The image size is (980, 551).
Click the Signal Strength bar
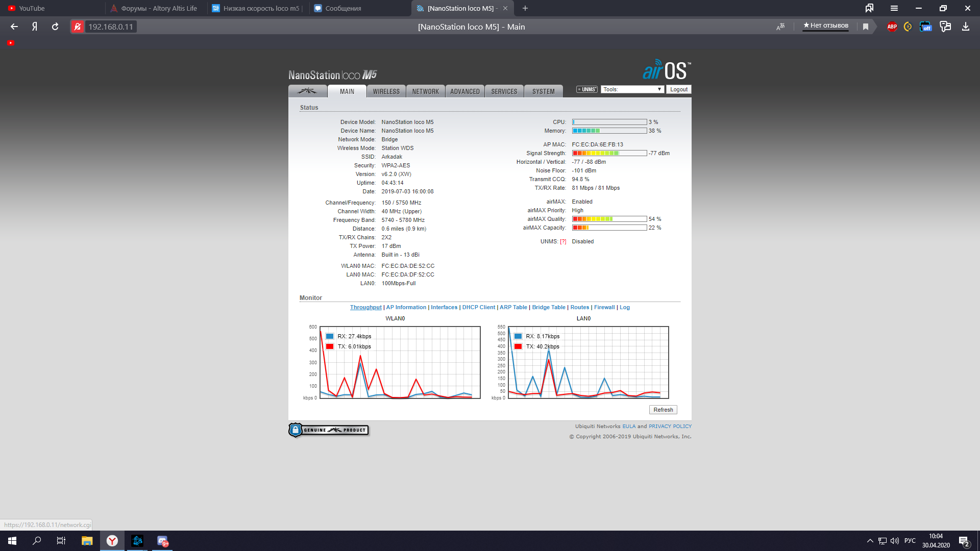pyautogui.click(x=609, y=154)
